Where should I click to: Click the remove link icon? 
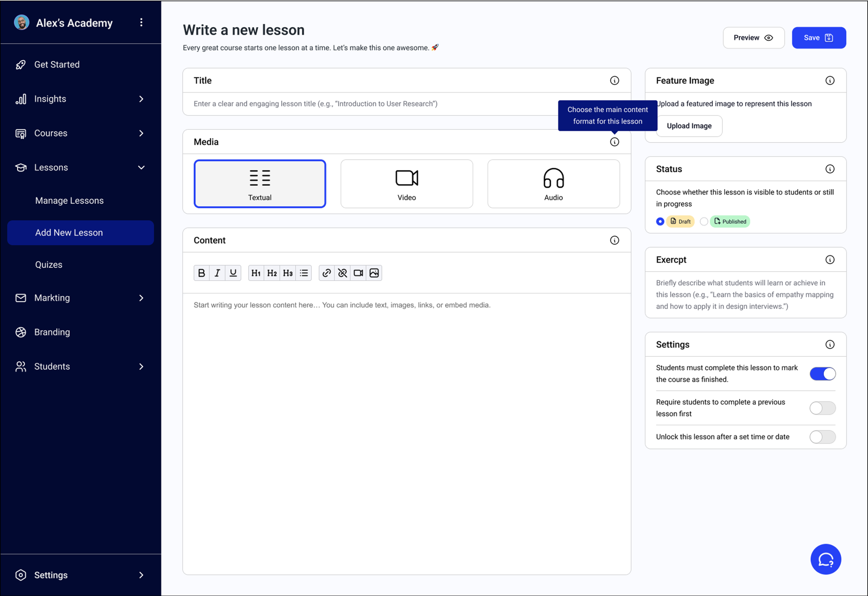point(342,273)
